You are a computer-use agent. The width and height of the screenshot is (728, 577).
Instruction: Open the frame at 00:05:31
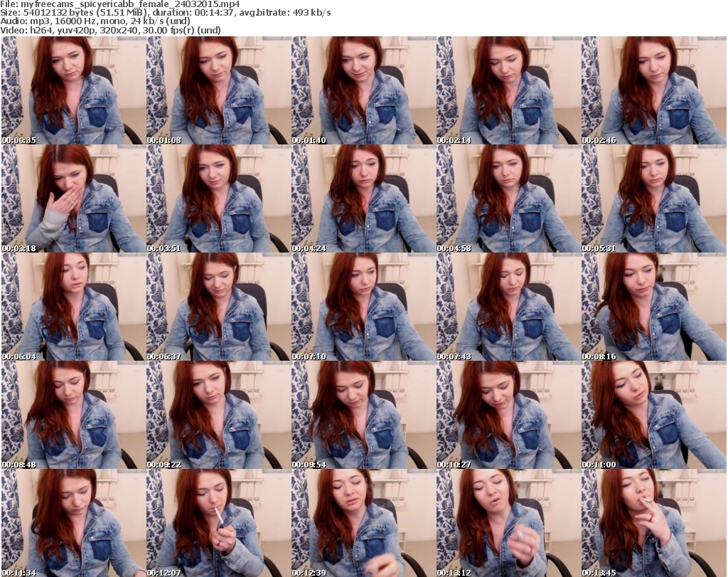[x=654, y=198]
